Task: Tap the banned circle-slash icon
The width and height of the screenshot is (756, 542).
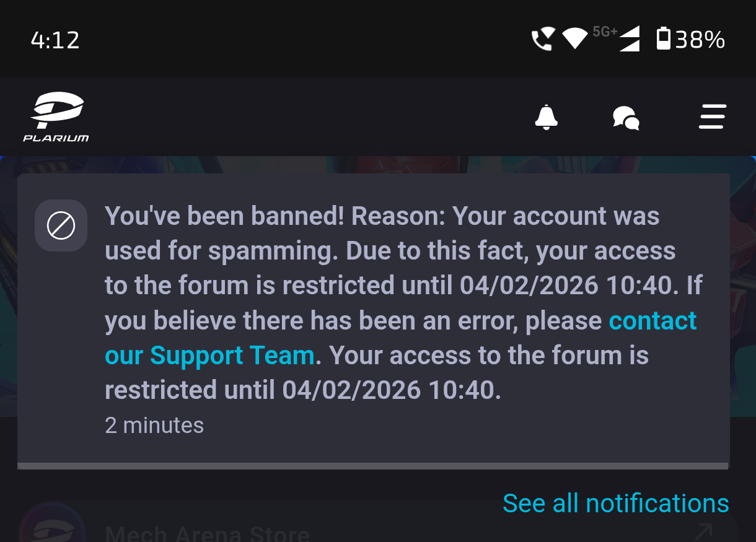Action: (61, 225)
